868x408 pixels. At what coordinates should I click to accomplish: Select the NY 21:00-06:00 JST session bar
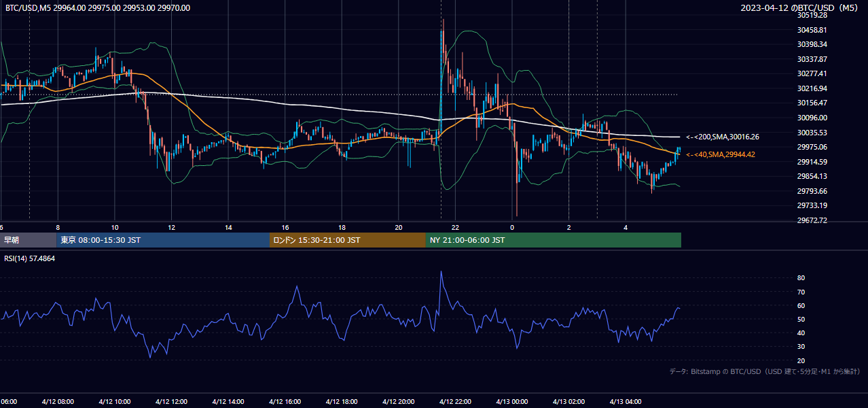point(554,240)
